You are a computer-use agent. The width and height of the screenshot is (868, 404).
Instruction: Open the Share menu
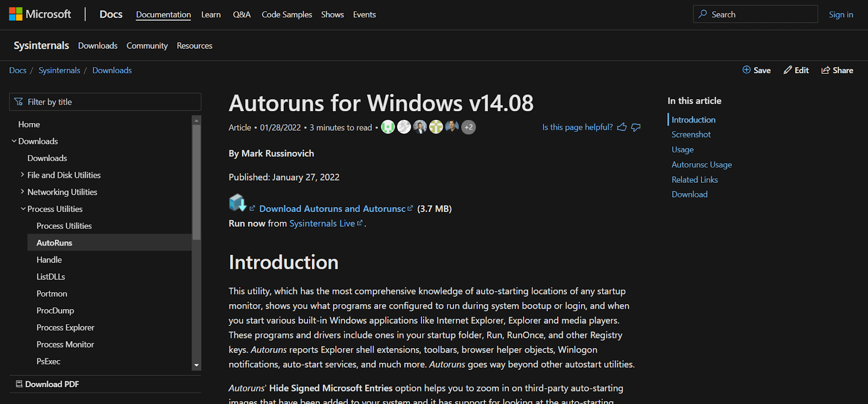click(x=837, y=70)
